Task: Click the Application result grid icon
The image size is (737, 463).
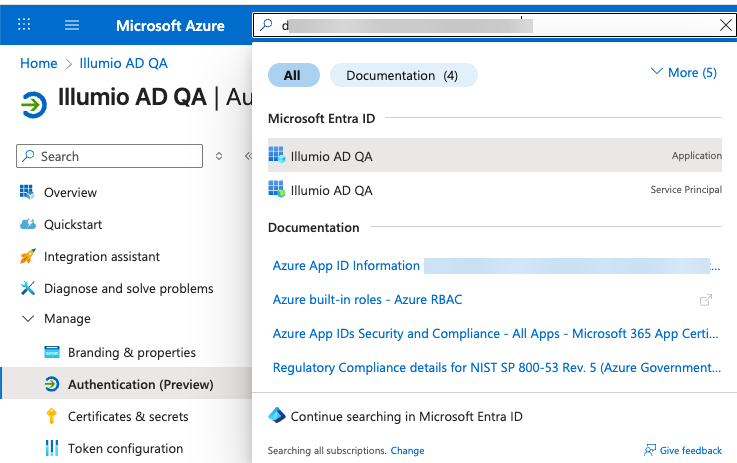Action: pos(277,155)
